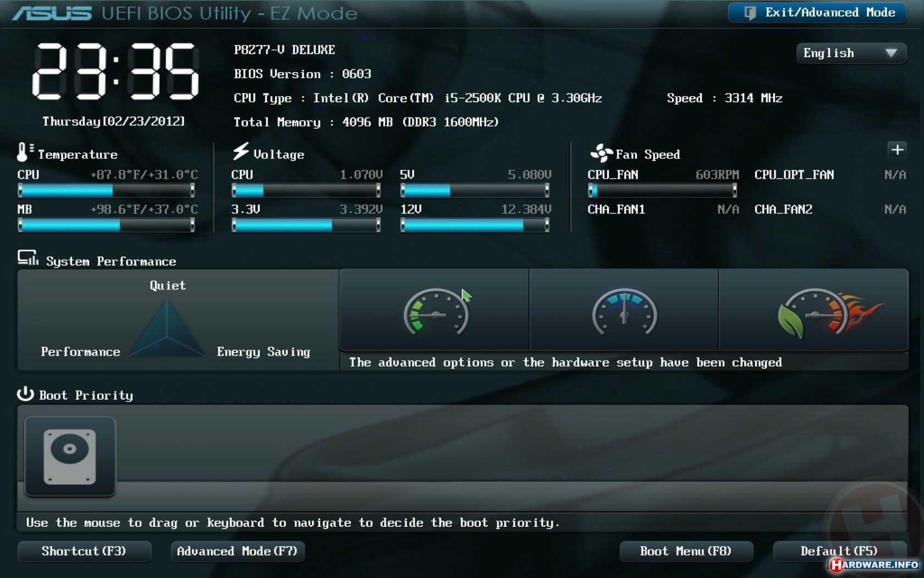924x578 pixels.
Task: Click the Fan Speed fan icon
Action: 601,153
